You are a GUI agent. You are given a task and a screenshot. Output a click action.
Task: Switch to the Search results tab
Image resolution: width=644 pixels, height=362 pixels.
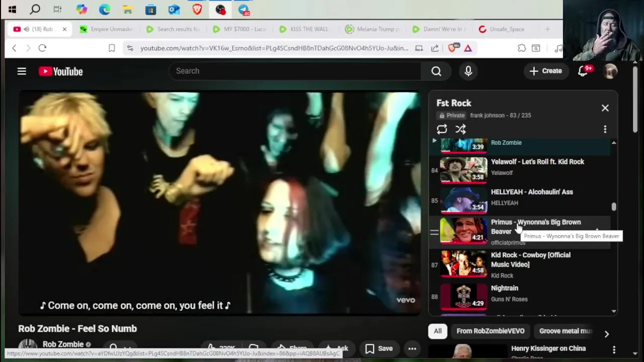[x=173, y=29]
